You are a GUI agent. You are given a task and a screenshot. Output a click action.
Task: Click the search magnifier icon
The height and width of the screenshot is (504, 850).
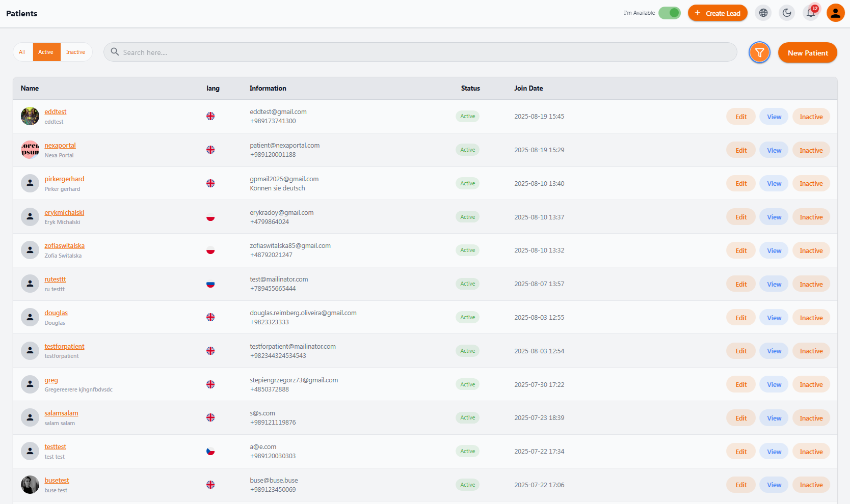115,52
